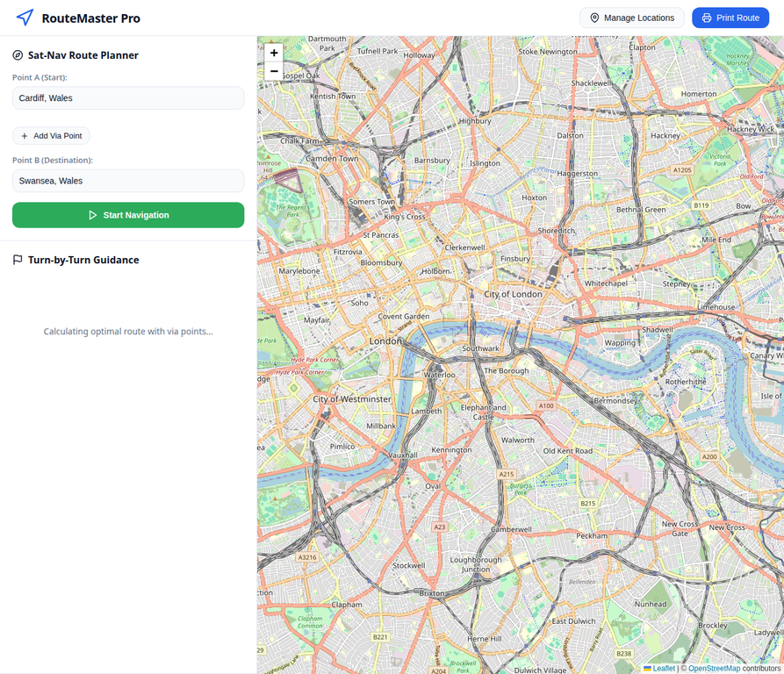Click the City of Westminster map label
Image resolution: width=784 pixels, height=674 pixels.
tap(352, 399)
